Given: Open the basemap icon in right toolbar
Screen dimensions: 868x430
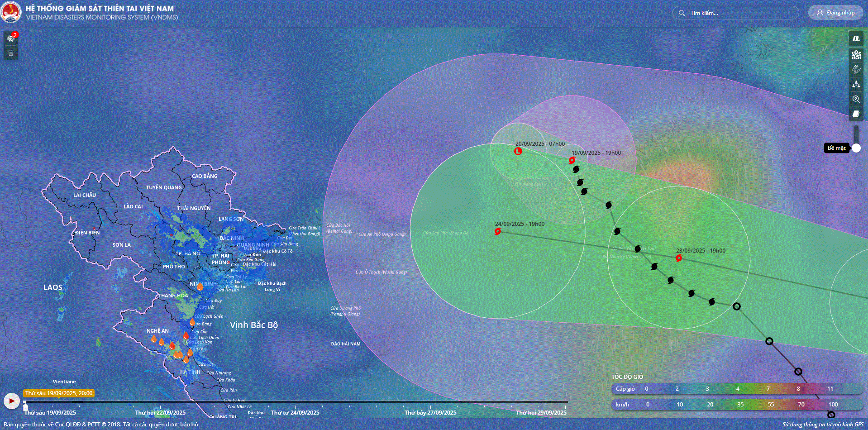Looking at the screenshot, I should point(856,39).
